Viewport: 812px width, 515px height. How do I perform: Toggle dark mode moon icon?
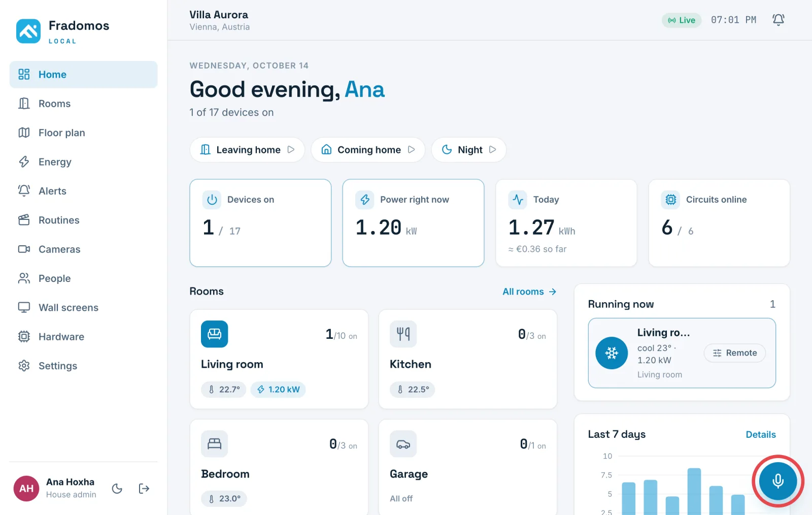[x=117, y=489]
